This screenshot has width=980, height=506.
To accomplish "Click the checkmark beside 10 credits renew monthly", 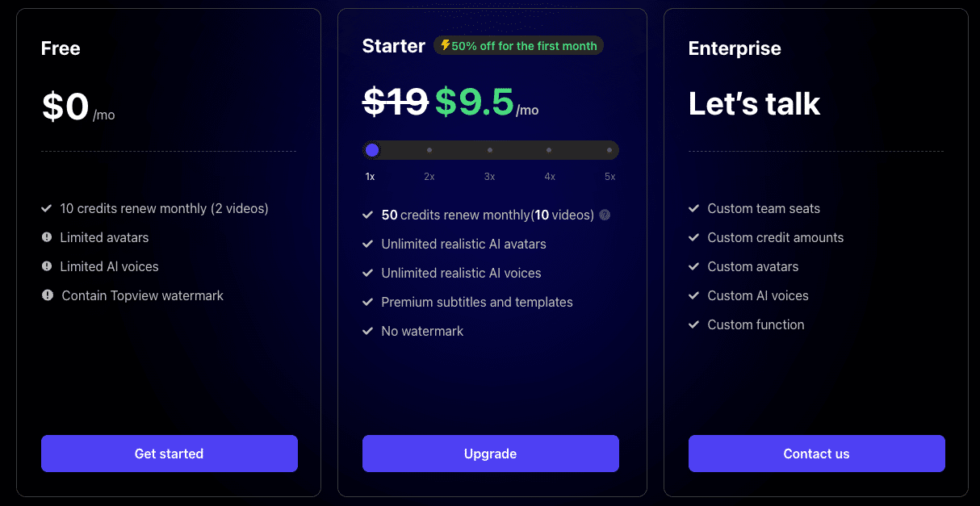I will coord(47,208).
